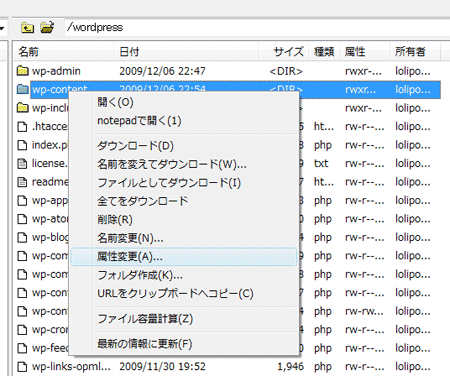Viewport: 450px width, 376px height.
Task: Click the rw-rw... attribute value
Action: [364, 311]
